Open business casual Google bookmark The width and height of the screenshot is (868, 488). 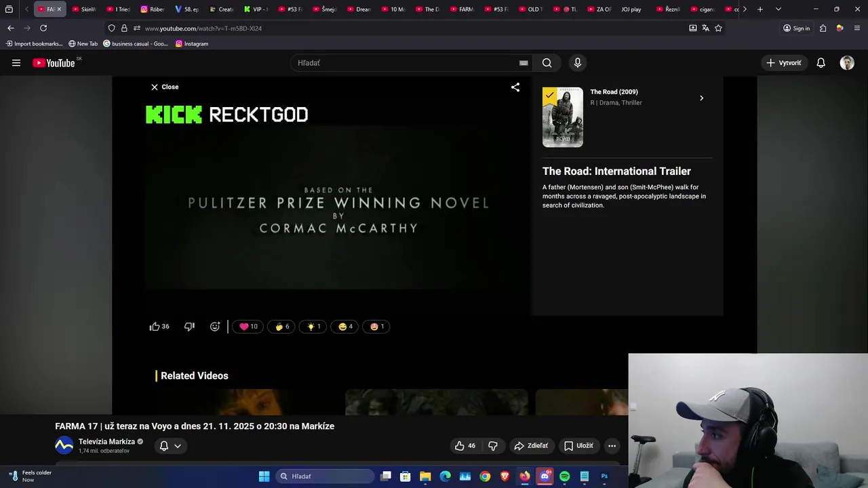point(135,44)
